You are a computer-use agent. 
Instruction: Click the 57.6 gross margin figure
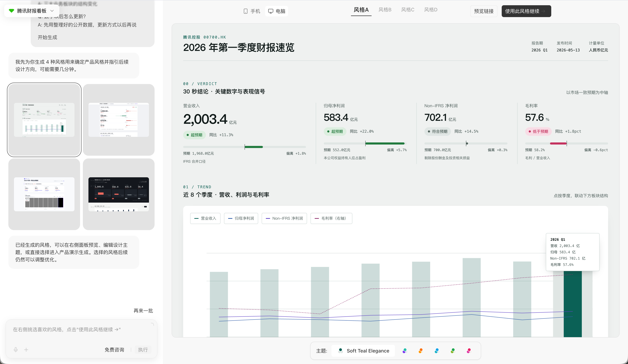[x=534, y=117]
